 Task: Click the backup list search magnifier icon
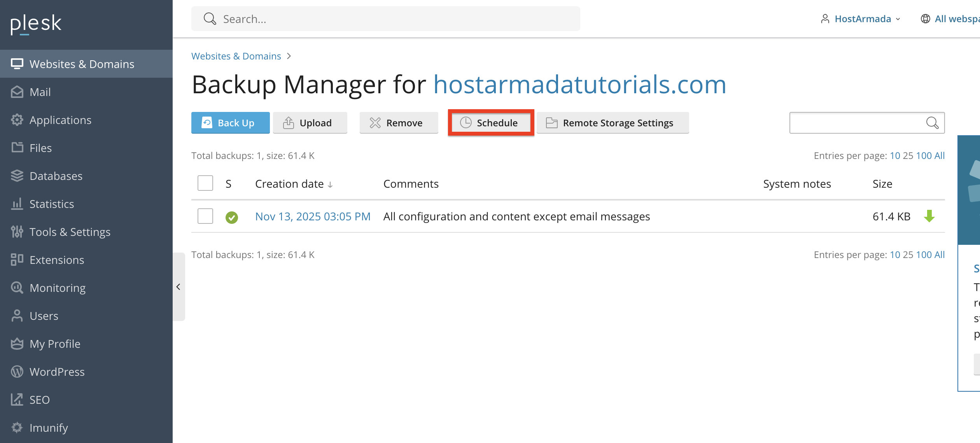coord(932,123)
